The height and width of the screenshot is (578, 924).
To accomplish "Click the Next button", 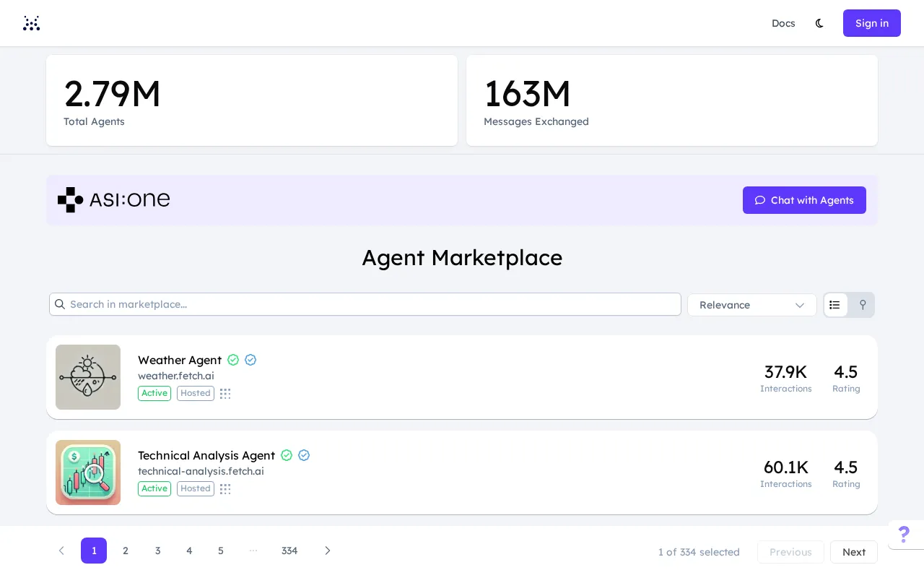I will (x=854, y=552).
